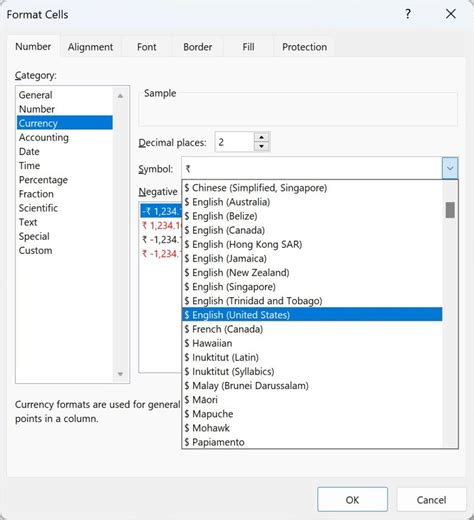Choose $ English (New Zealand)
Image resolution: width=474 pixels, height=520 pixels.
pyautogui.click(x=312, y=273)
